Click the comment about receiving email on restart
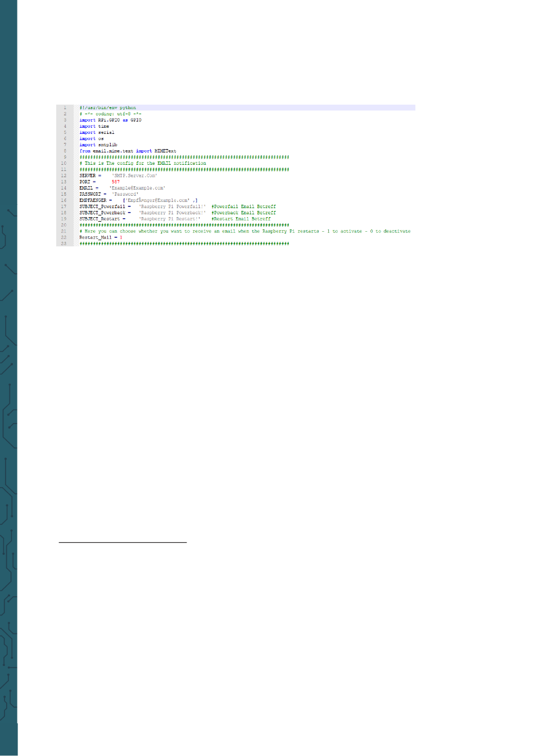 (245, 231)
